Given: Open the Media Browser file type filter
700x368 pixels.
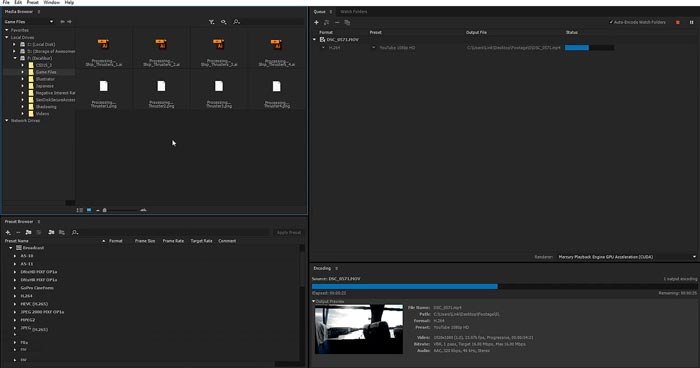Looking at the screenshot, I should pos(211,21).
